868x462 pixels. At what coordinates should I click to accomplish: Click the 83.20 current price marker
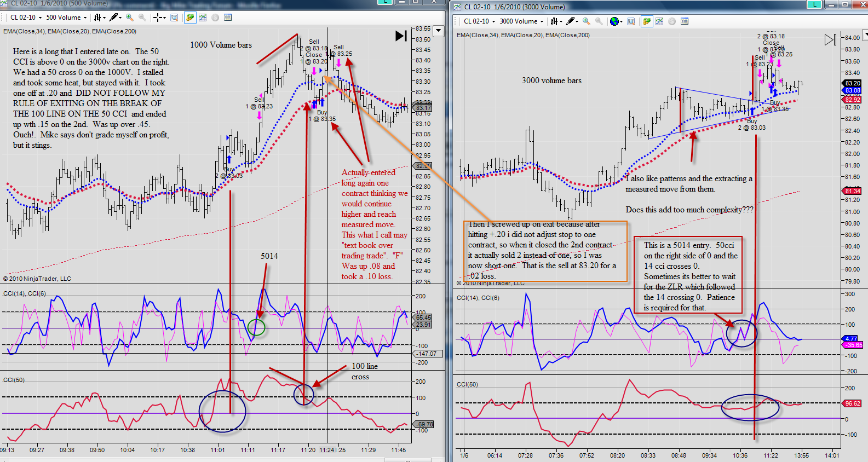point(852,83)
